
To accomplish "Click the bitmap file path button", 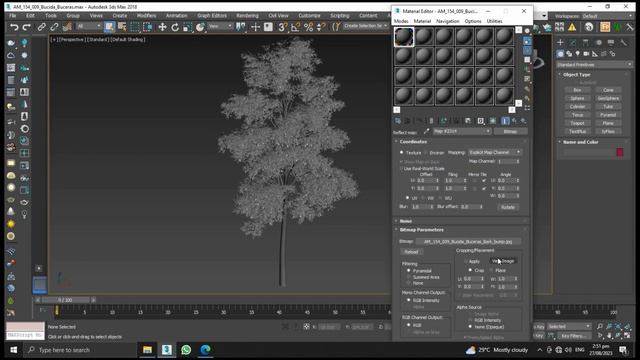I will click(x=468, y=242).
